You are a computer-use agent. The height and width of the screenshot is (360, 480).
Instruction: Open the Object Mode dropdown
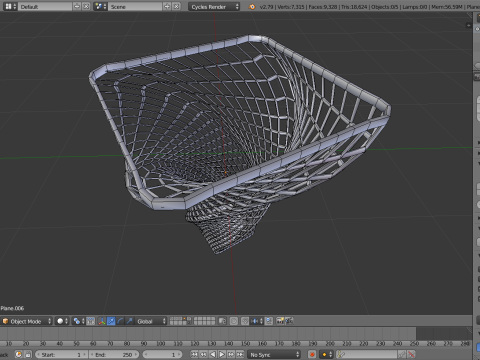point(27,321)
